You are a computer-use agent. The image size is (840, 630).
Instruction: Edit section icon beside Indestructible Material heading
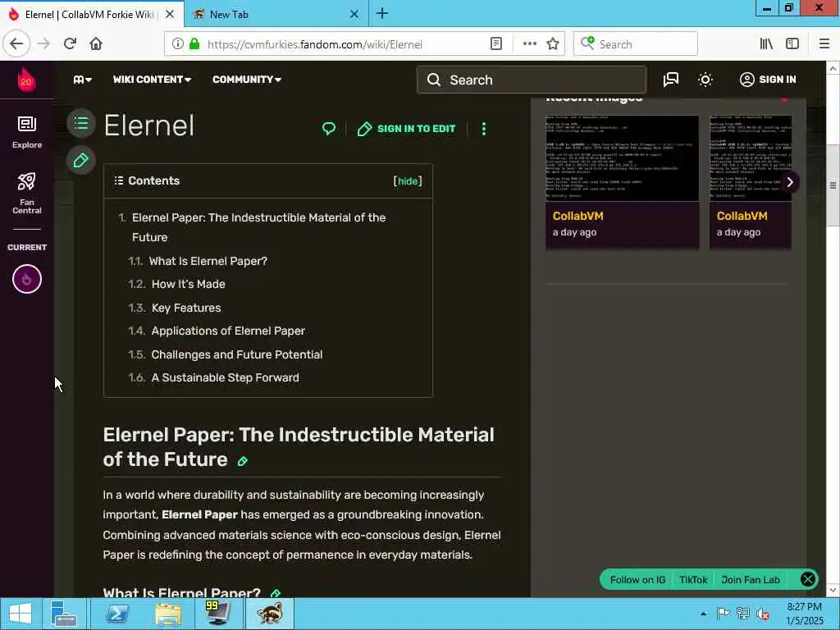[x=243, y=461]
